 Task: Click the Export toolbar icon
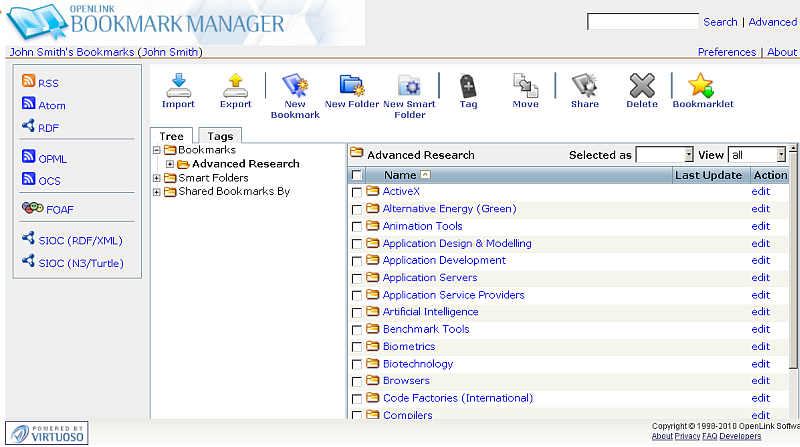coord(235,86)
